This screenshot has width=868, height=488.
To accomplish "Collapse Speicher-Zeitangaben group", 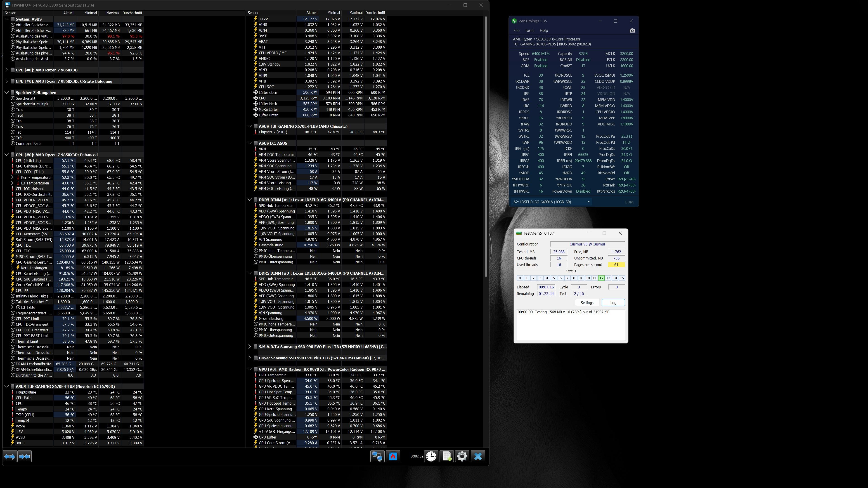I will pos(6,93).
